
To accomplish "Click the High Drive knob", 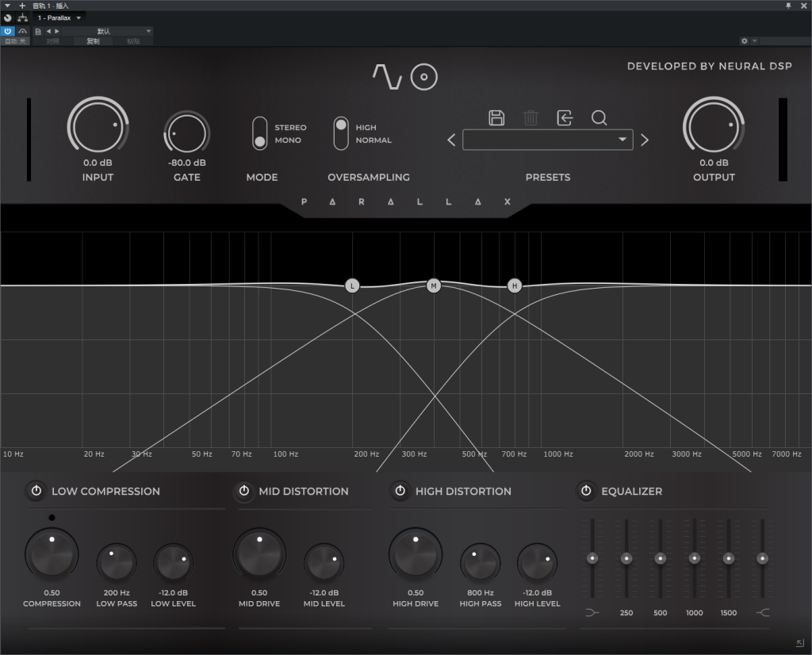I will [416, 555].
